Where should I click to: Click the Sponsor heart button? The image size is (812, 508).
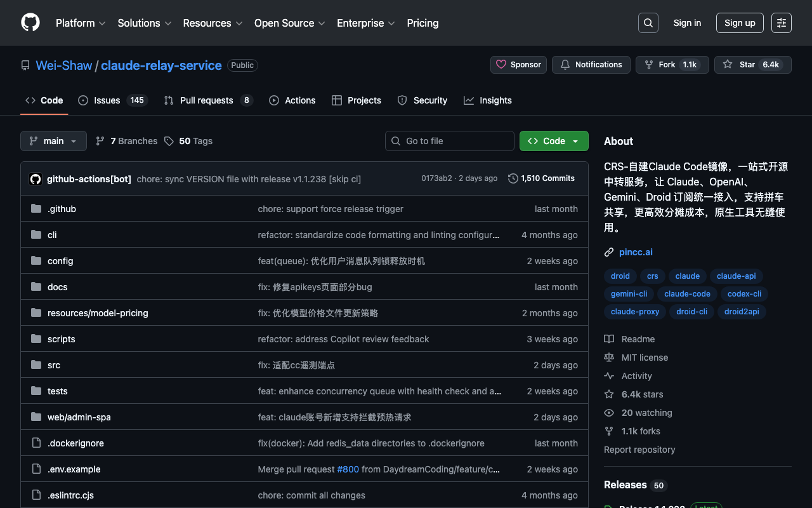pyautogui.click(x=518, y=65)
